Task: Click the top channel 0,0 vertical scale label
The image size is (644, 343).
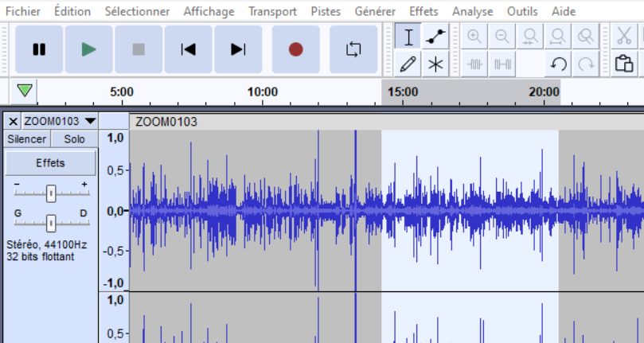Action: [115, 211]
